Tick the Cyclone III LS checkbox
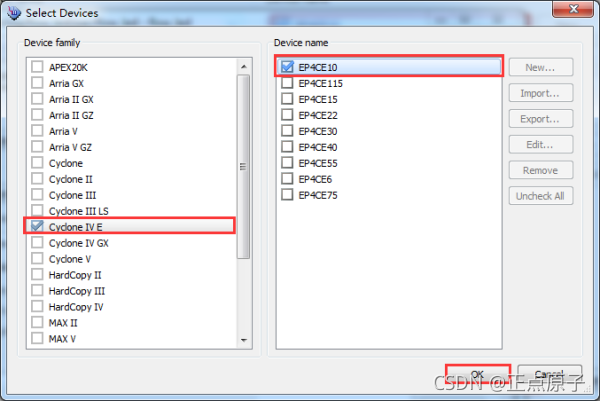 [37, 210]
